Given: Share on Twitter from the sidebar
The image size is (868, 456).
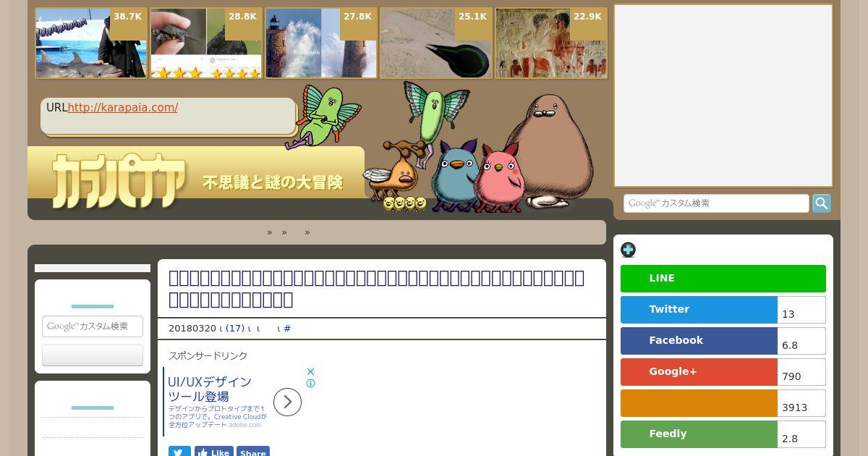Looking at the screenshot, I should pyautogui.click(x=699, y=310).
